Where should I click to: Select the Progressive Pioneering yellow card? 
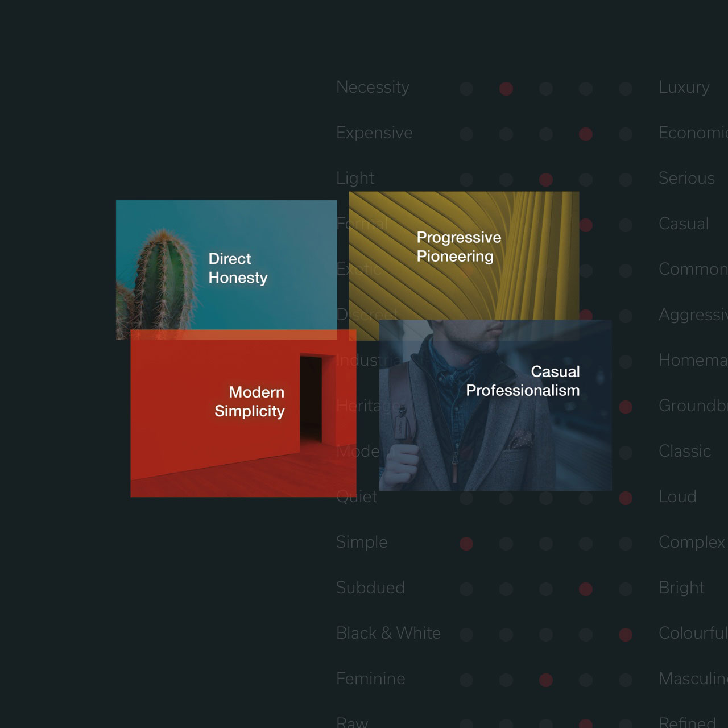[x=464, y=250]
